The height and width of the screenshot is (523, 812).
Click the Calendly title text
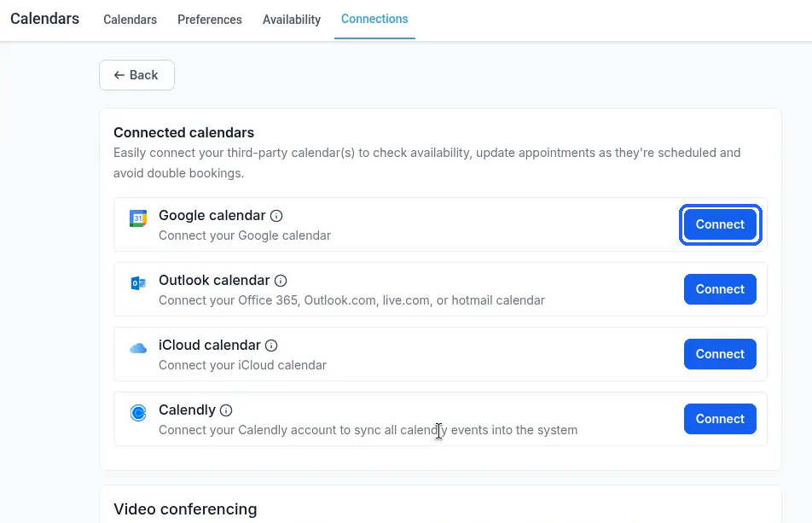pos(187,410)
